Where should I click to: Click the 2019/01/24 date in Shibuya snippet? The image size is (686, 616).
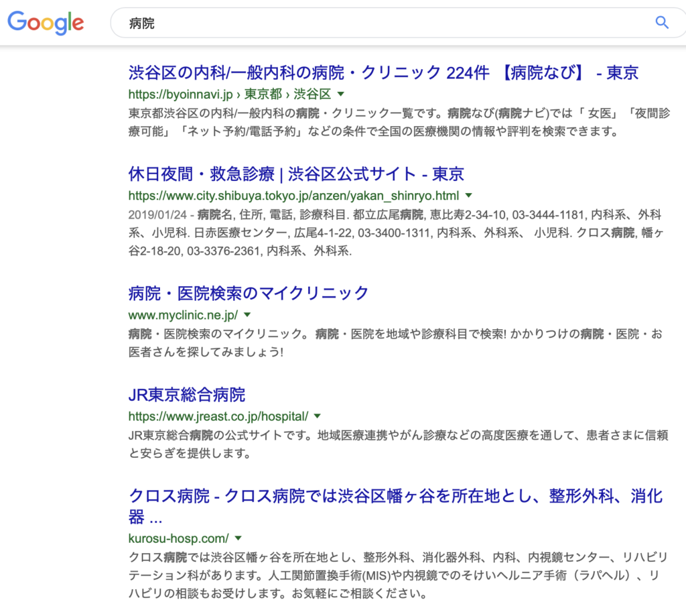click(157, 216)
